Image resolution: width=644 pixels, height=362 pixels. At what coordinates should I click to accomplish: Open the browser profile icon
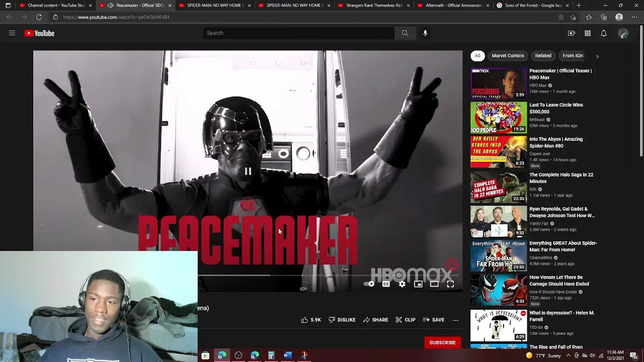coord(619,17)
